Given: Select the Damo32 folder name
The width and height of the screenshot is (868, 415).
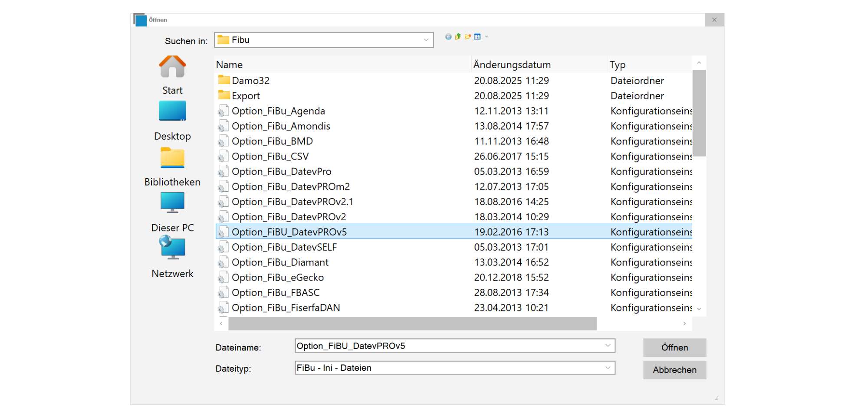Looking at the screenshot, I should (250, 81).
